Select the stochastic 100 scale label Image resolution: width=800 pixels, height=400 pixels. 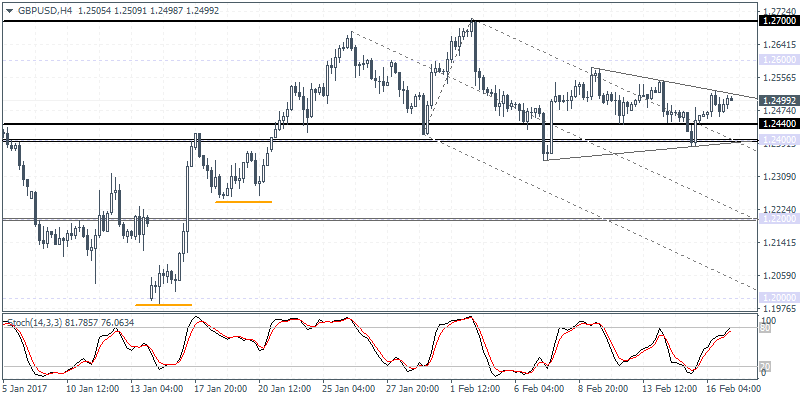coord(768,322)
